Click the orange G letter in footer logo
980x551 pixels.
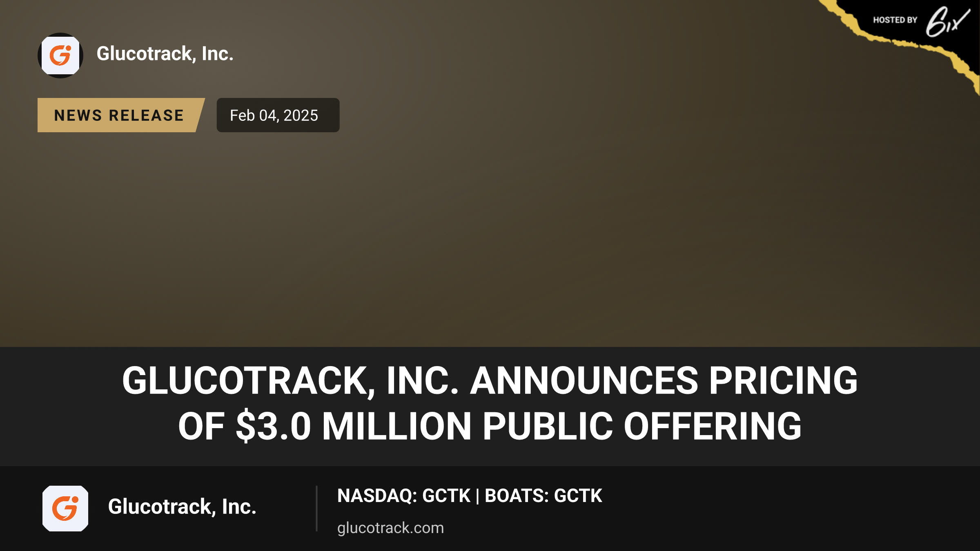pos(65,509)
